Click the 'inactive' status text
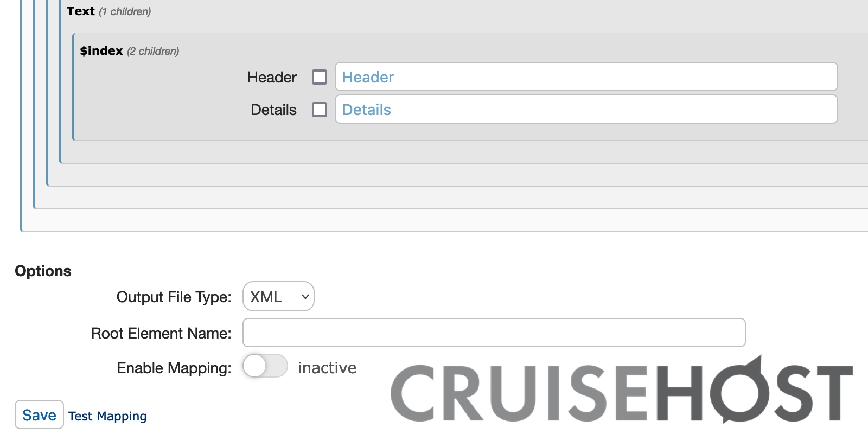 point(327,368)
